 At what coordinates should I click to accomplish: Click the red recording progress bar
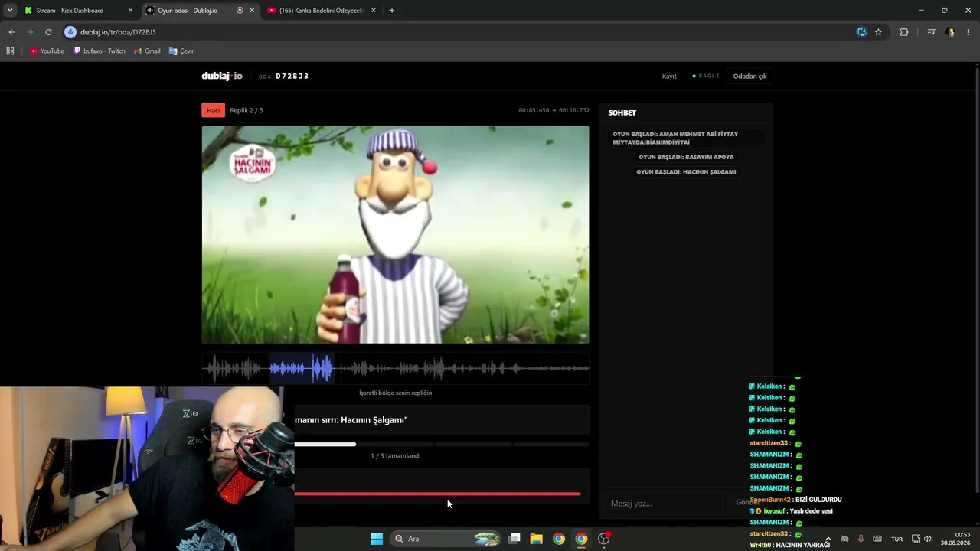[437, 494]
